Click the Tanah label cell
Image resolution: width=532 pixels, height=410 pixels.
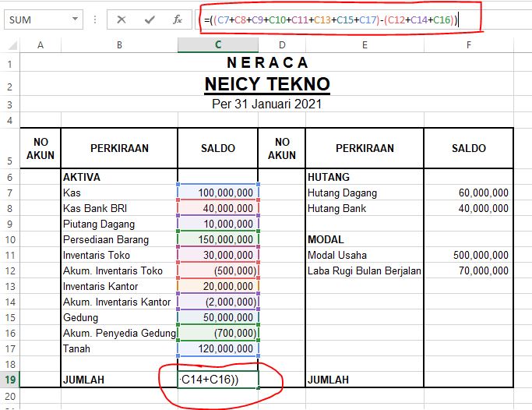[x=119, y=348]
